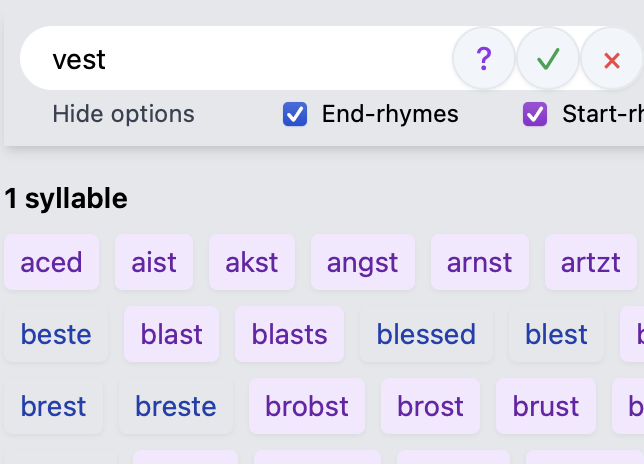Click the purple question mark help icon
This screenshot has width=644, height=464.
tap(484, 59)
